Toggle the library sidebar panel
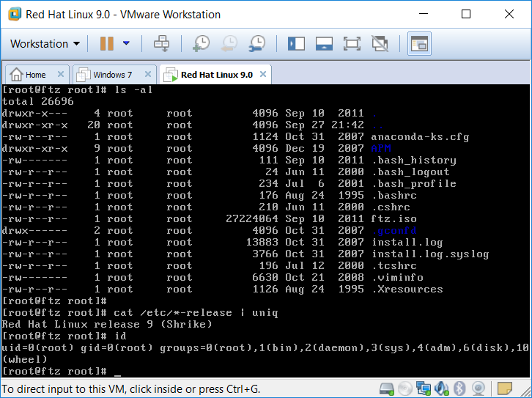The image size is (532, 398). 296,44
